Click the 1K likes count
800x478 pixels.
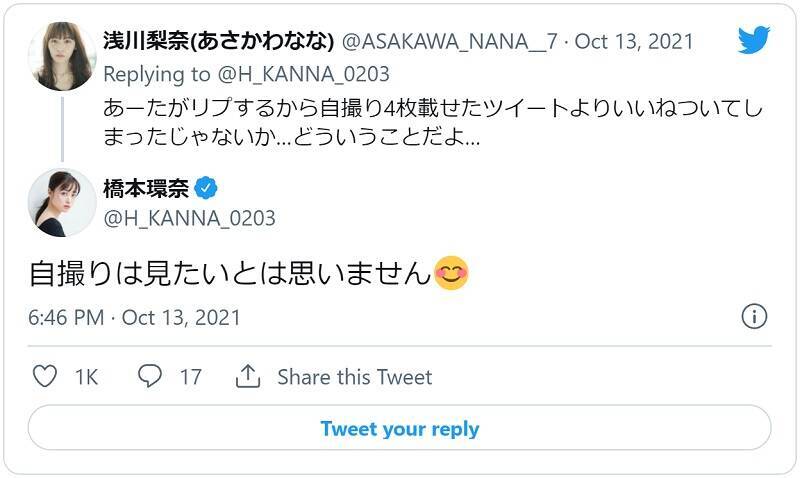(x=86, y=377)
